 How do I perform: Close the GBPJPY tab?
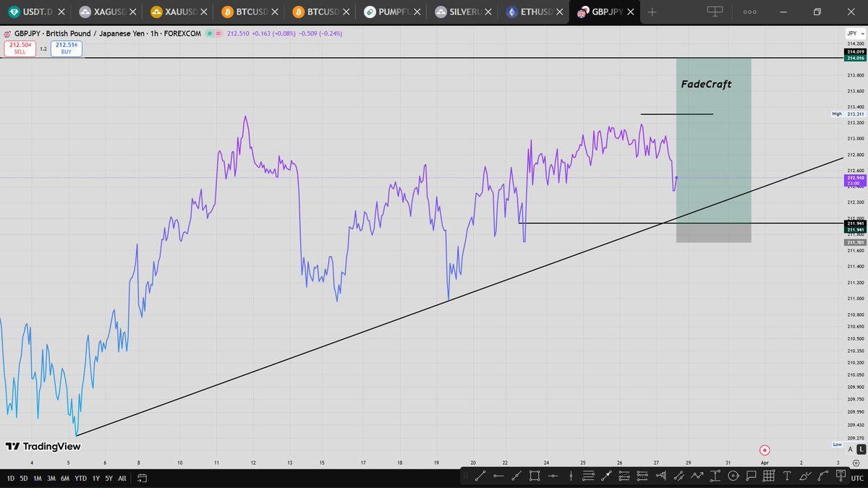631,12
